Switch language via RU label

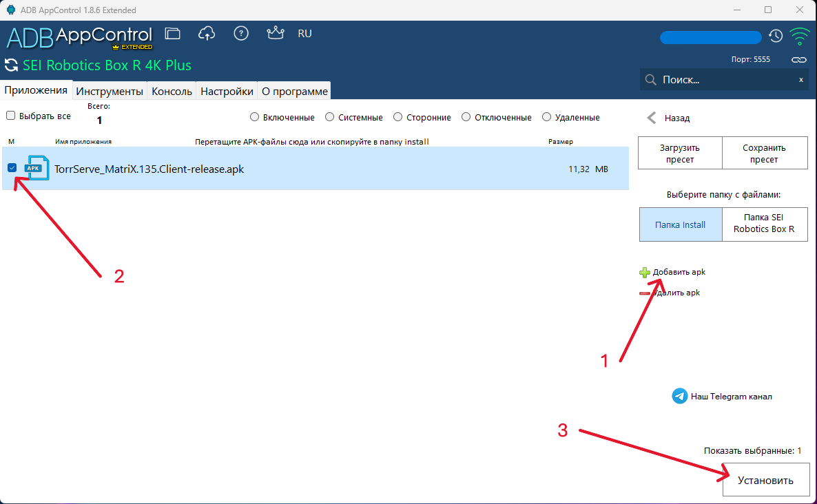coord(304,34)
